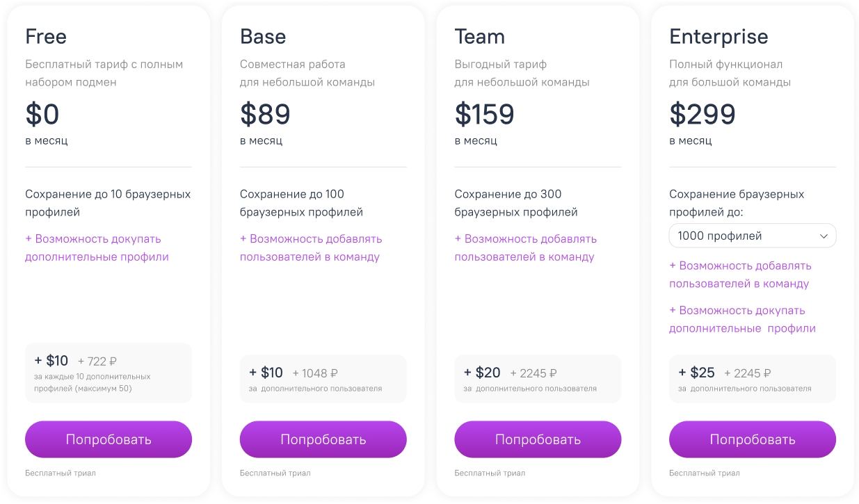Image resolution: width=859 pixels, height=504 pixels.
Task: Click Попробовать button in Base plan
Action: (323, 439)
